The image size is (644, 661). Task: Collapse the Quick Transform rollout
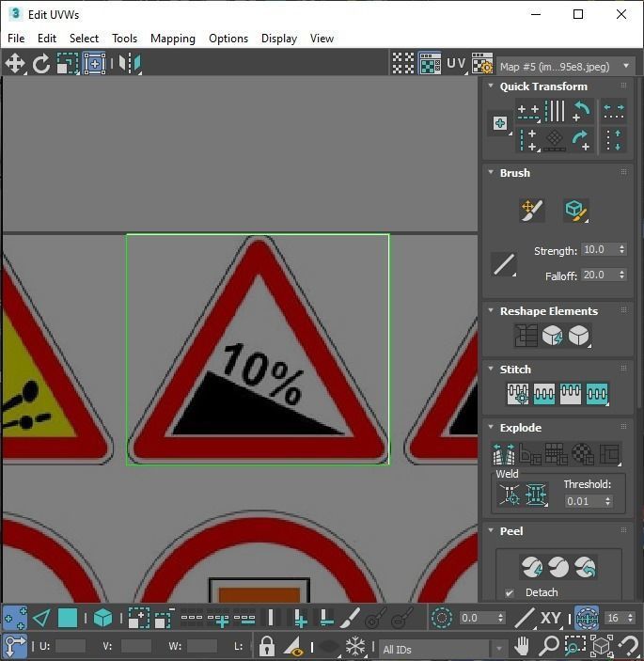coord(491,86)
